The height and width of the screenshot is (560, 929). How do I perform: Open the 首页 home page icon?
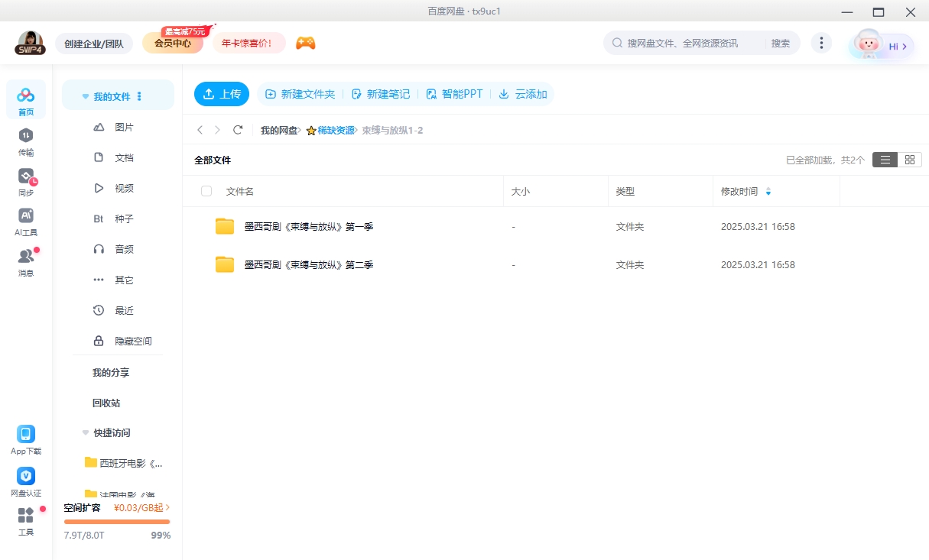coord(26,99)
